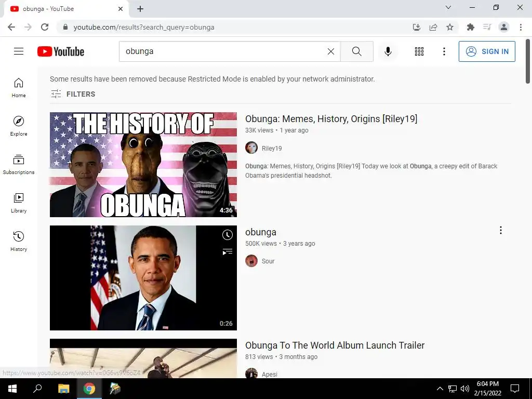Image resolution: width=532 pixels, height=399 pixels.
Task: Open Windows taskbar search
Action: [x=37, y=389]
